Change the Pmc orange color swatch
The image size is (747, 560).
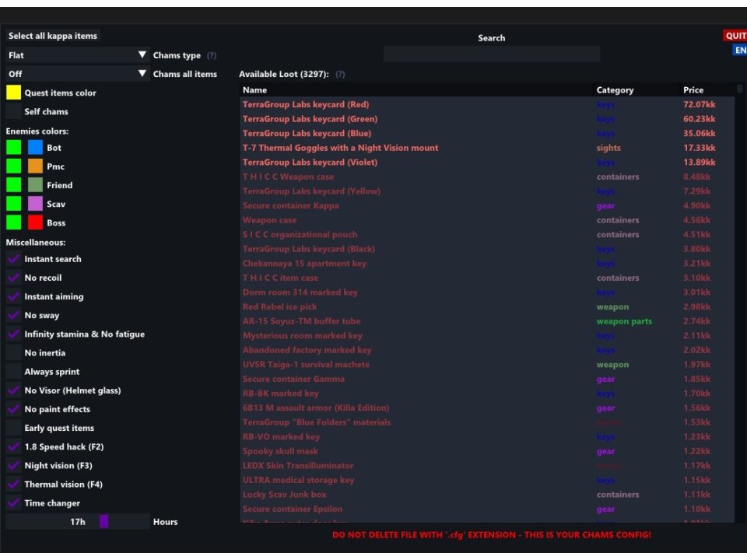click(x=35, y=166)
